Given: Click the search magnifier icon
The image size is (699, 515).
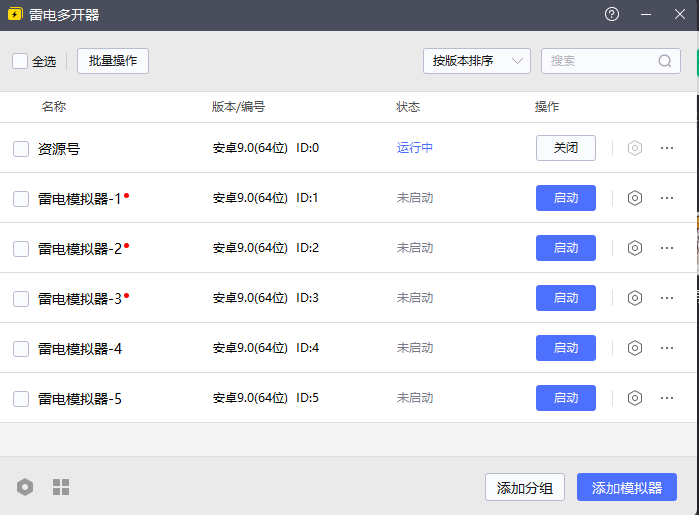Looking at the screenshot, I should tap(665, 61).
